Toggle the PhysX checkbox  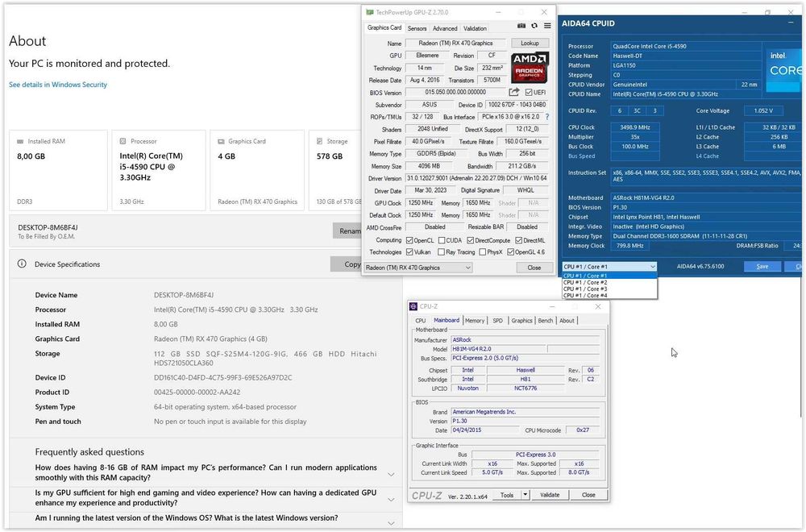click(482, 251)
